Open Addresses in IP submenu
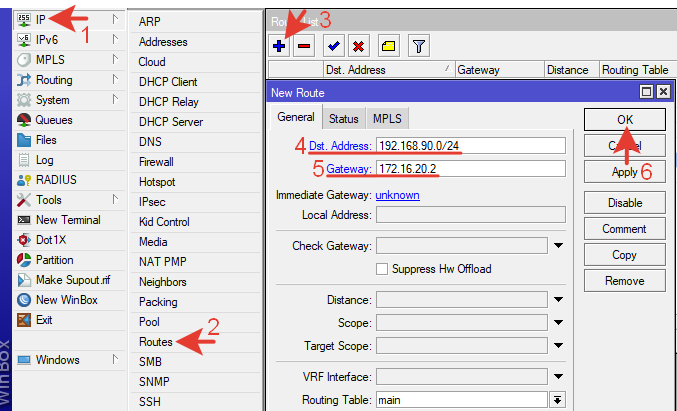Screen dimensions: 677x411 click(x=163, y=42)
